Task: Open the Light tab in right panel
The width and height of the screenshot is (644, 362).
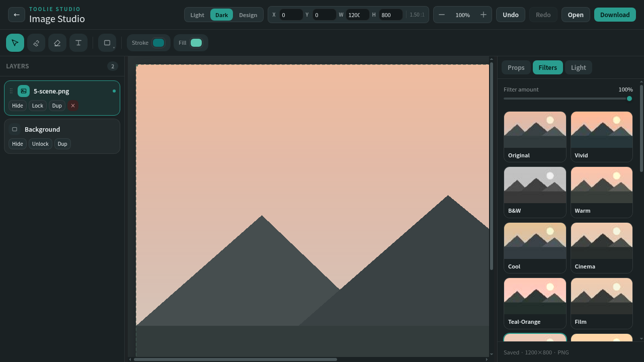Action: pyautogui.click(x=579, y=67)
